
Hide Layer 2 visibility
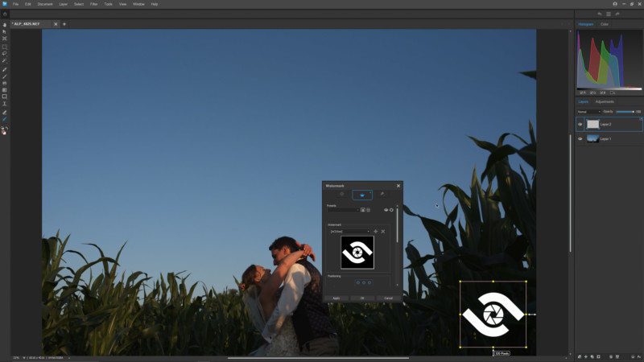click(x=580, y=124)
